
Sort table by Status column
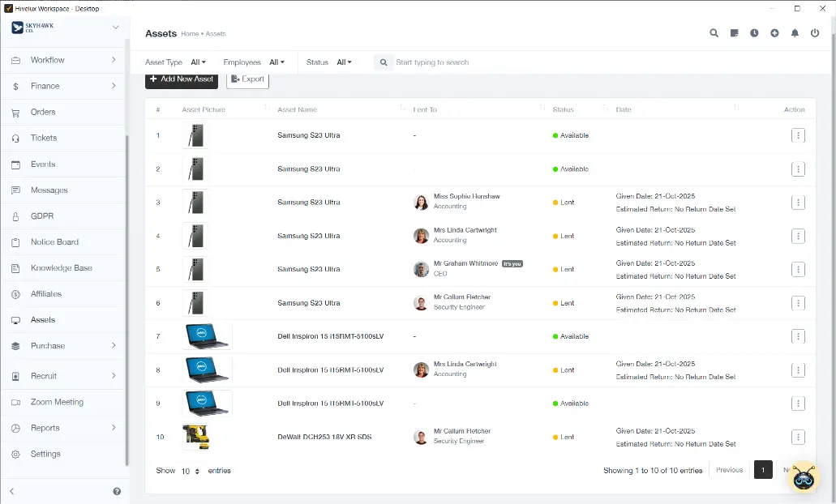pyautogui.click(x=580, y=109)
